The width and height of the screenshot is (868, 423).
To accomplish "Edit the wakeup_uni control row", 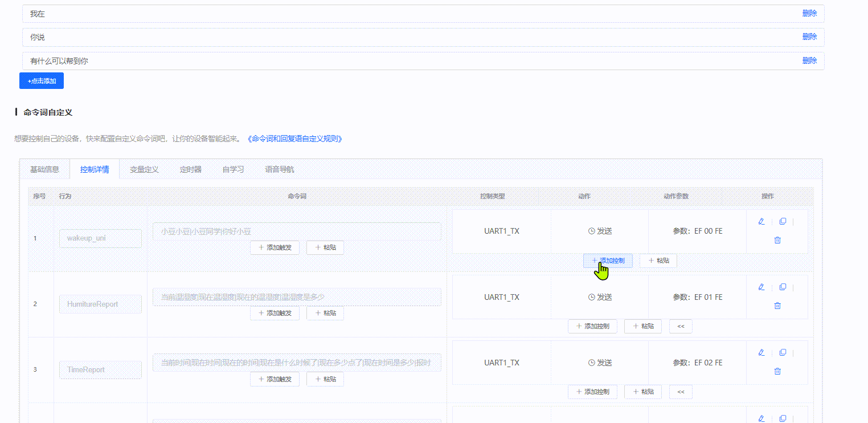I will pyautogui.click(x=761, y=222).
